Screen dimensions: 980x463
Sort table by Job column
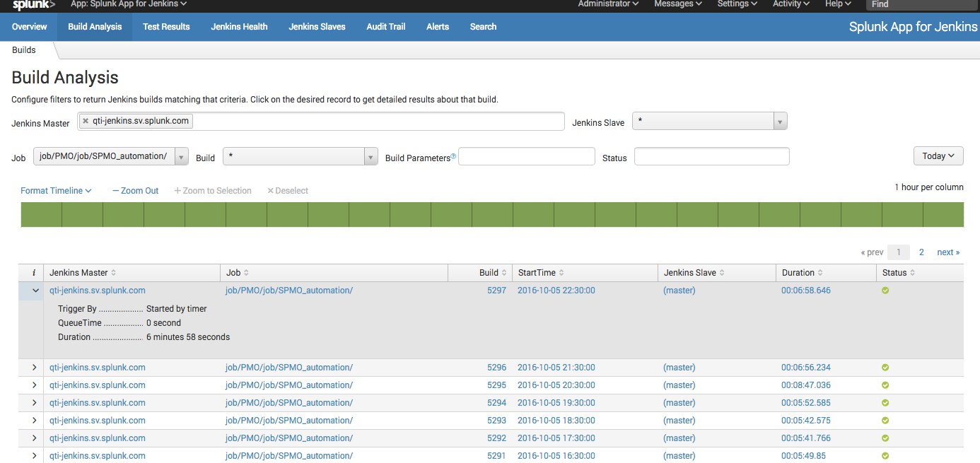[x=237, y=273]
